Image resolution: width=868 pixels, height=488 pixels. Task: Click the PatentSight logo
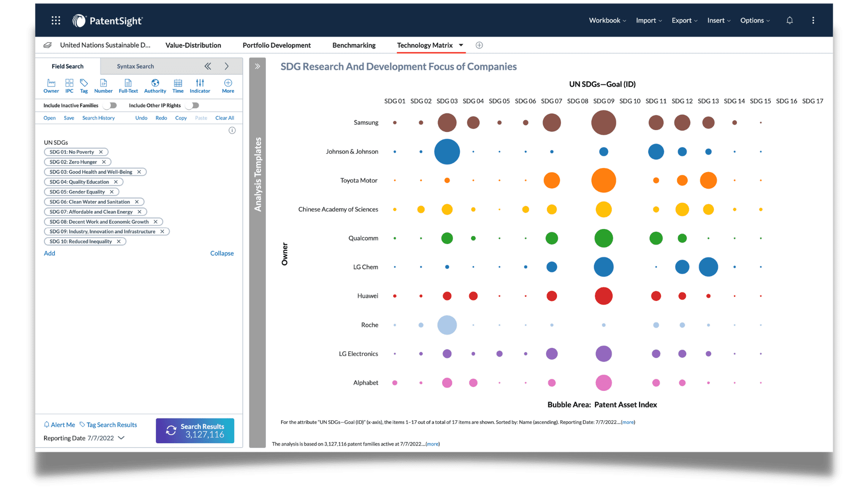108,21
